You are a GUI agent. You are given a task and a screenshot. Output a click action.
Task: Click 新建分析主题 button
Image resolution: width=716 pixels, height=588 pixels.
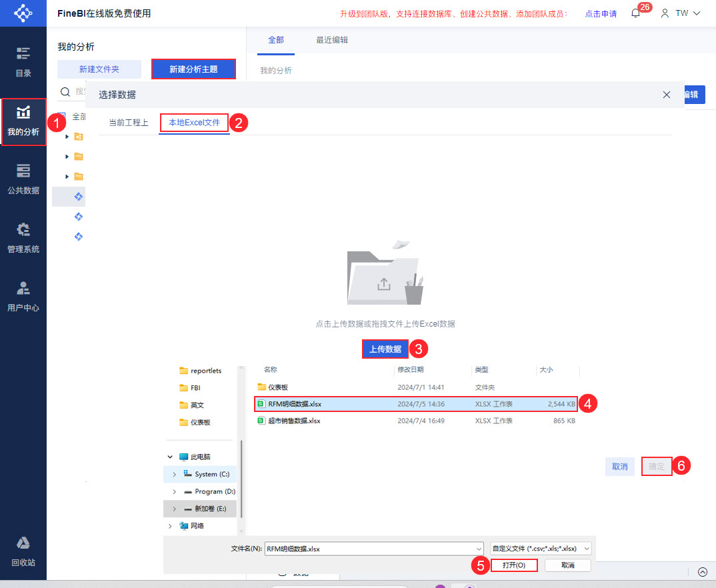193,69
